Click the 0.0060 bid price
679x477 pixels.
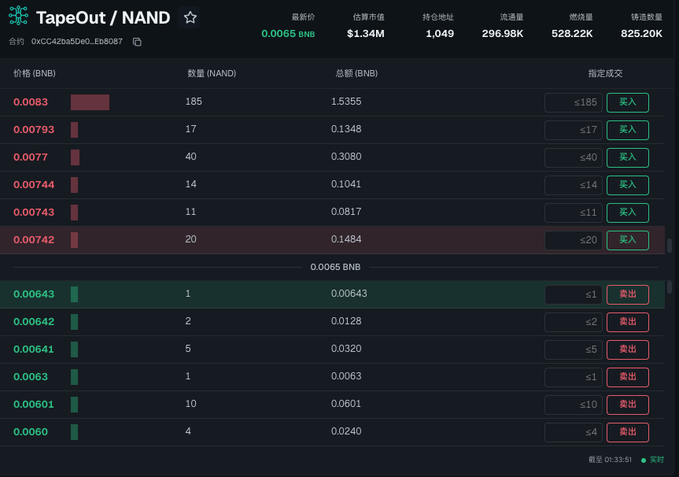click(x=30, y=432)
